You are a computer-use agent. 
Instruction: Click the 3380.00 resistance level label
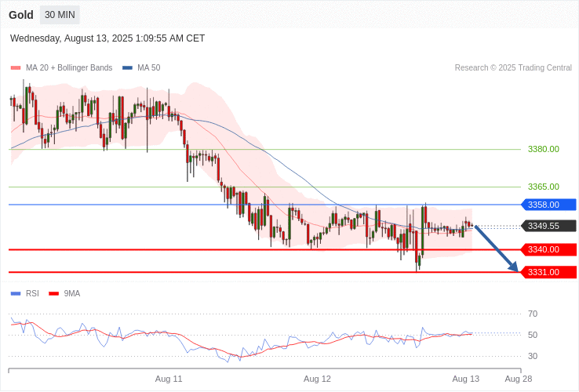click(543, 149)
